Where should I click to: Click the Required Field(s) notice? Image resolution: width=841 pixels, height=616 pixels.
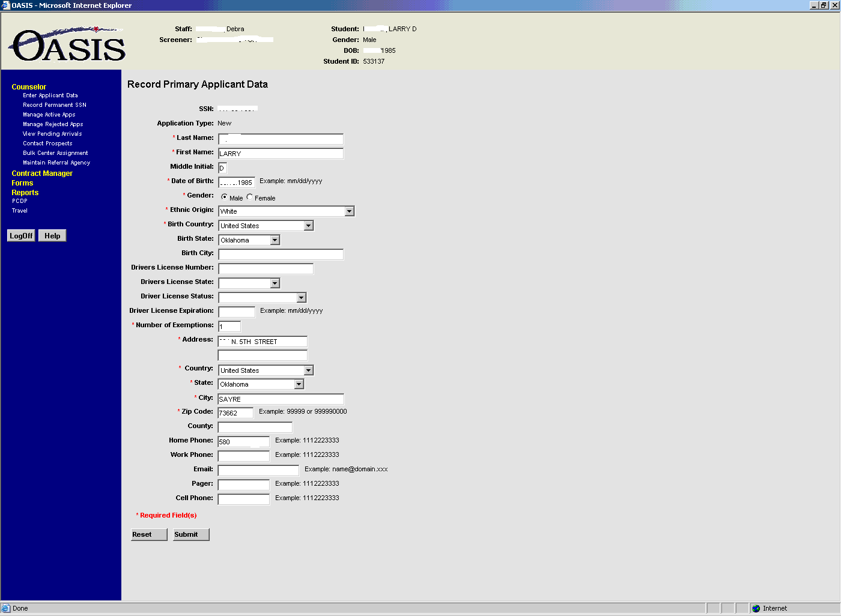(166, 515)
